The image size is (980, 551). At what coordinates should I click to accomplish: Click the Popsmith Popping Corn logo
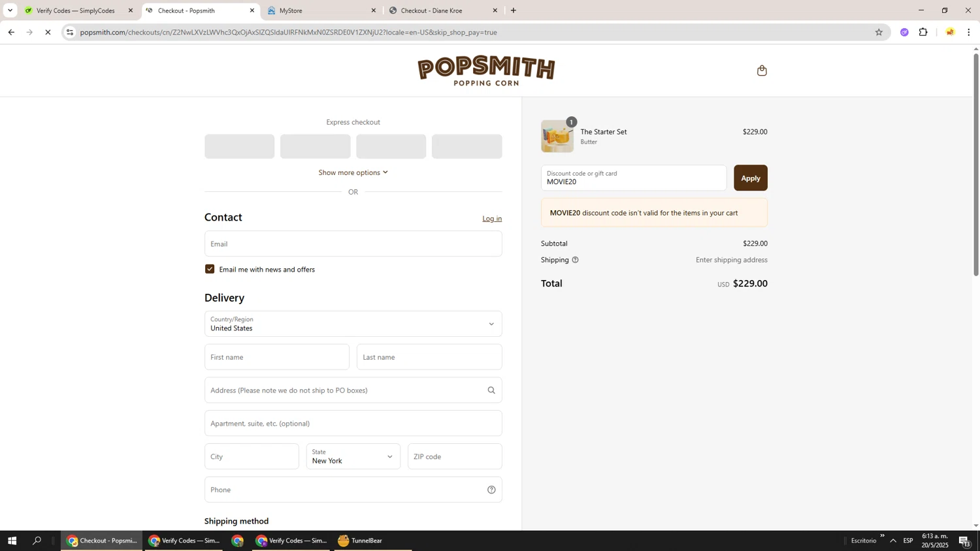(486, 71)
